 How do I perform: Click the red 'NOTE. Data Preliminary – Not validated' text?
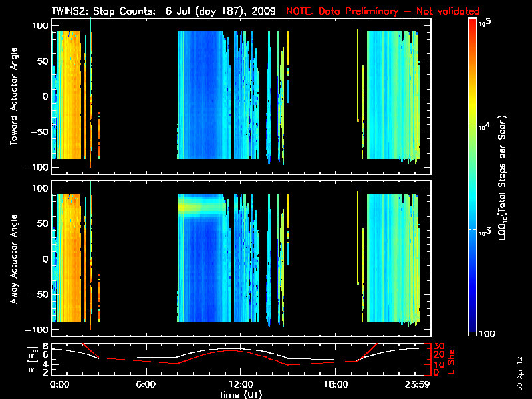[383, 11]
